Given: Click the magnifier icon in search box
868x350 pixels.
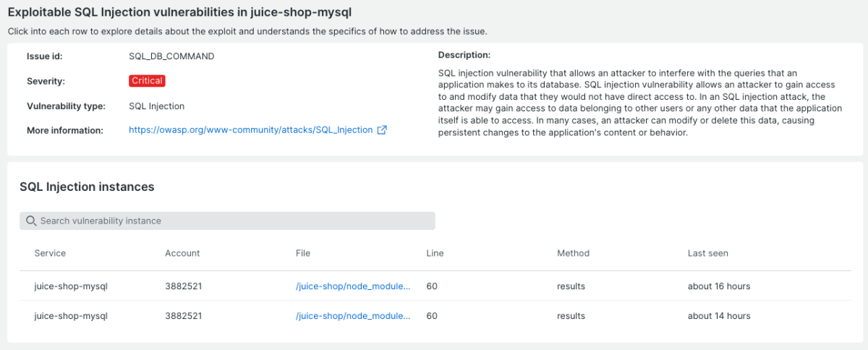Looking at the screenshot, I should (x=31, y=221).
